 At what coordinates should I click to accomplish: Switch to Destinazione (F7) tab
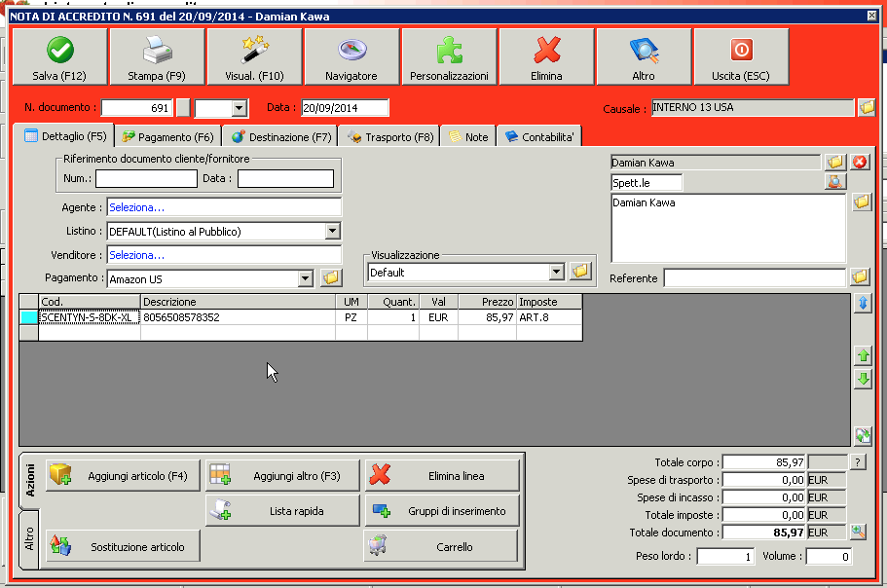coord(281,137)
